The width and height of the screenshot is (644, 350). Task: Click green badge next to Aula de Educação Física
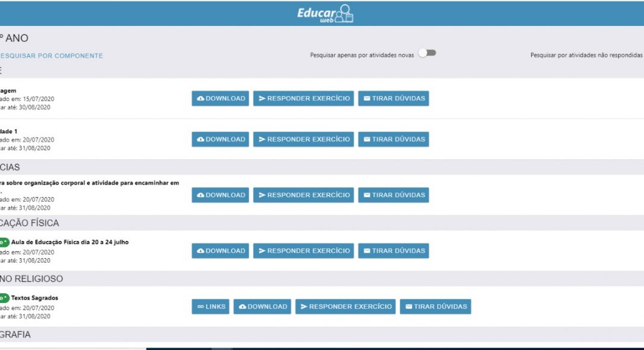pyautogui.click(x=4, y=242)
